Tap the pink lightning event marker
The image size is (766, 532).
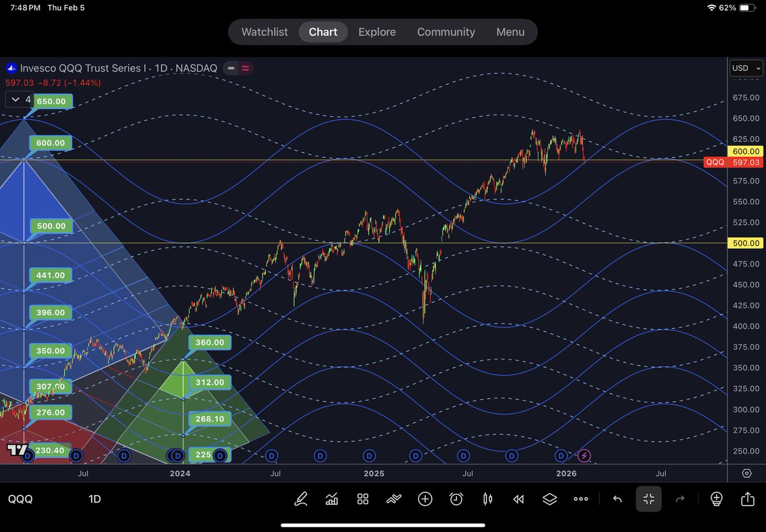click(584, 455)
